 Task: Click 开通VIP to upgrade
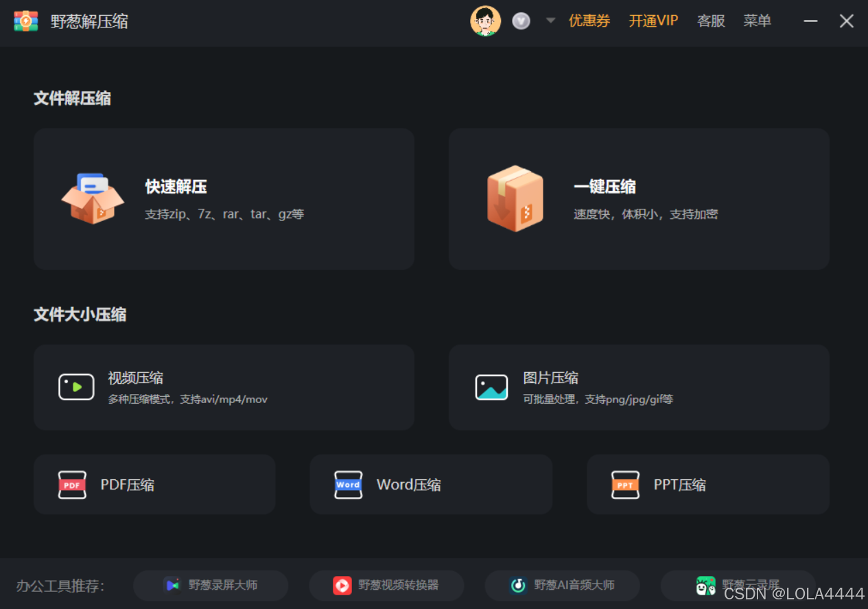tap(653, 21)
